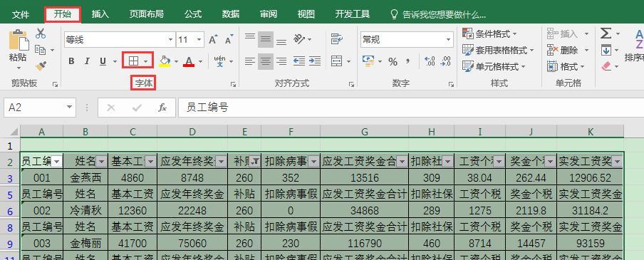The width and height of the screenshot is (644, 260).
Task: Open the font name dropdown 等线
Action: pyautogui.click(x=170, y=40)
